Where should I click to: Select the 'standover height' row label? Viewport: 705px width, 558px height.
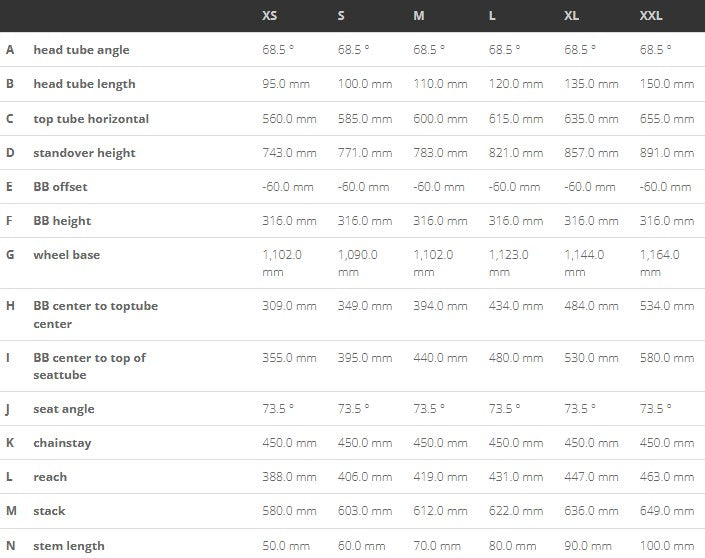84,153
